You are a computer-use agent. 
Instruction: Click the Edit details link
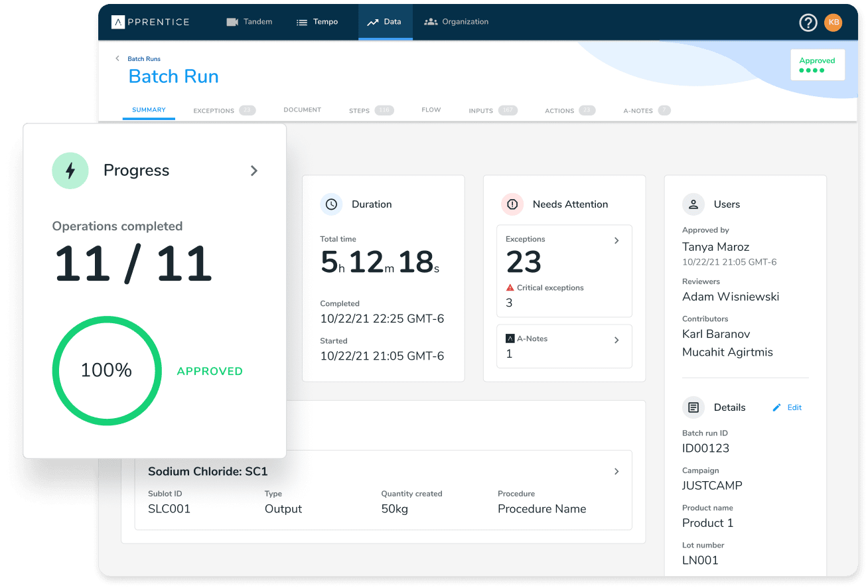tap(788, 407)
